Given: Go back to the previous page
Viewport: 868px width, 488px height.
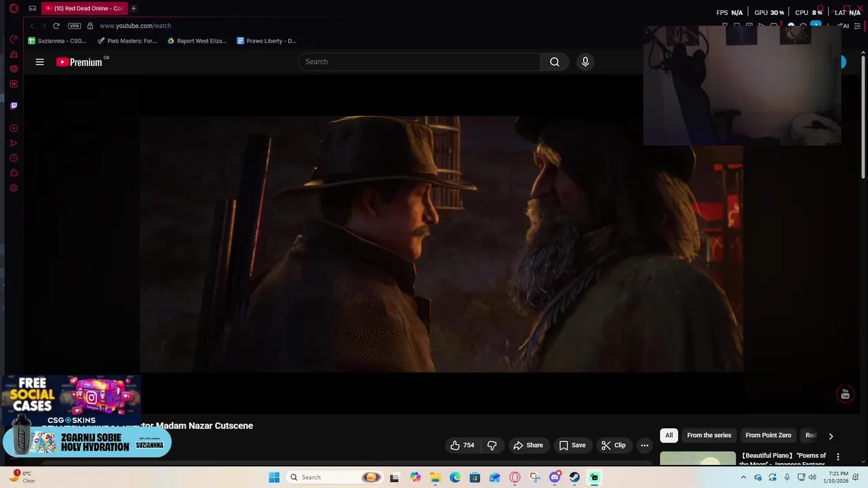Looking at the screenshot, I should [x=32, y=26].
